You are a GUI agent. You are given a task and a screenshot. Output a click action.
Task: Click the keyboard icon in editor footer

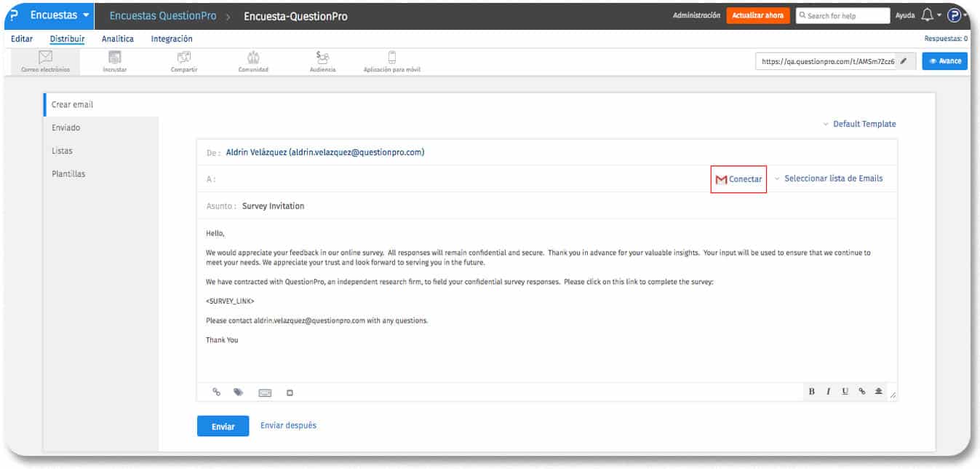pyautogui.click(x=265, y=393)
